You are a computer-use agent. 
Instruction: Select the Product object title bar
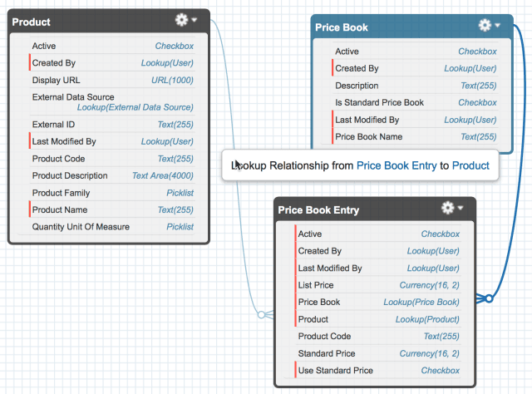pos(109,22)
